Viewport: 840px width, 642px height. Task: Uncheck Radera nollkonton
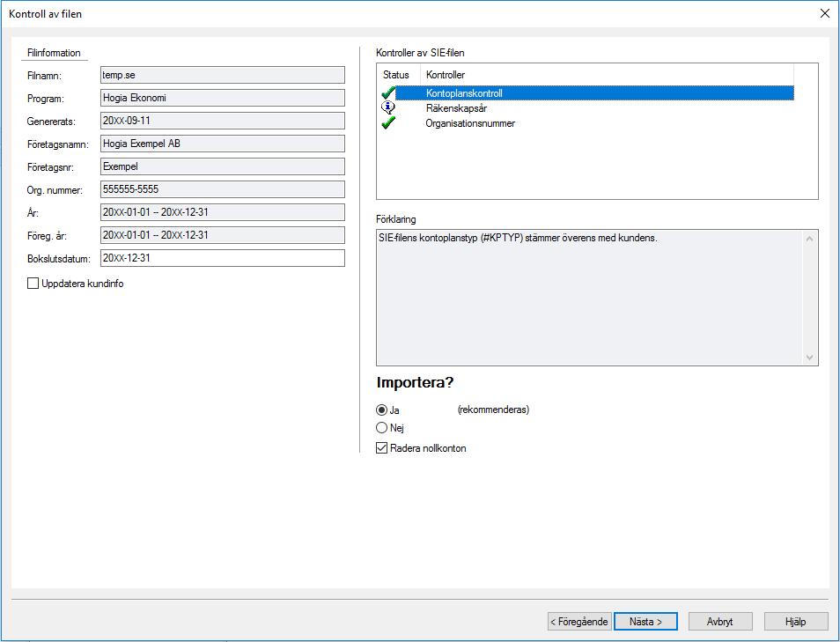(x=381, y=448)
